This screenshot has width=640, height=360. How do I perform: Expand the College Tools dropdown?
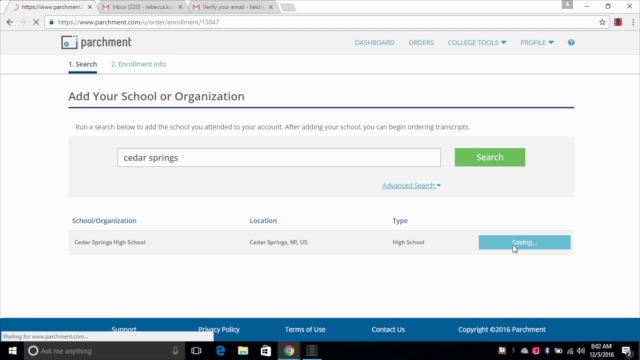[x=477, y=42]
